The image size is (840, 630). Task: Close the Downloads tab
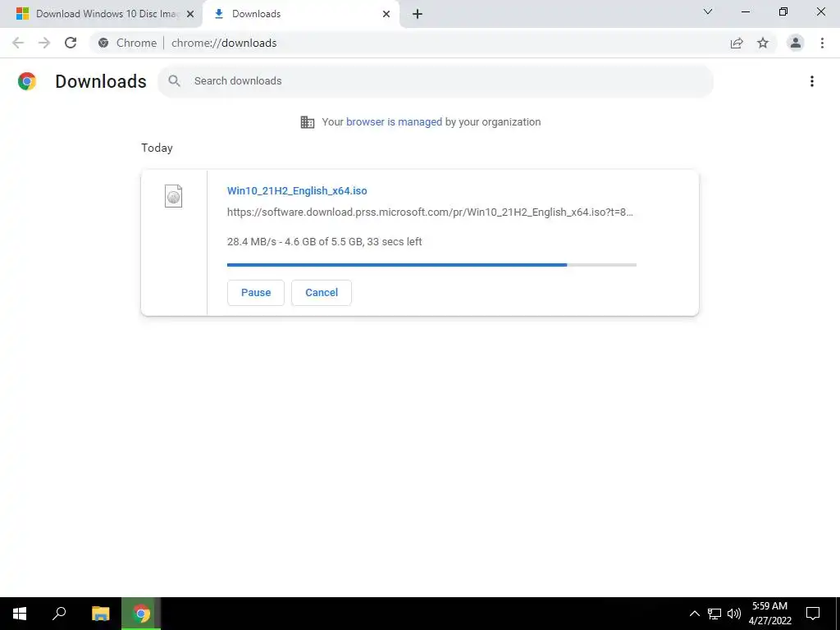point(386,14)
